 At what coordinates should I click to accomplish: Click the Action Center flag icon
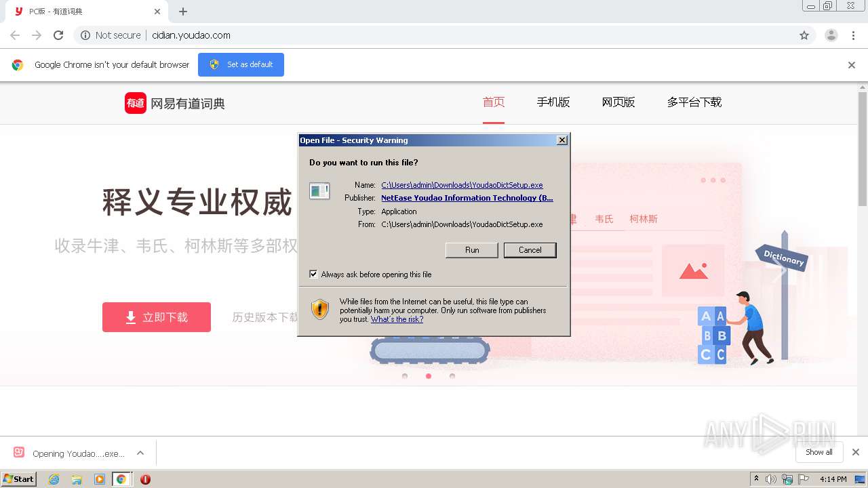pyautogui.click(x=804, y=479)
